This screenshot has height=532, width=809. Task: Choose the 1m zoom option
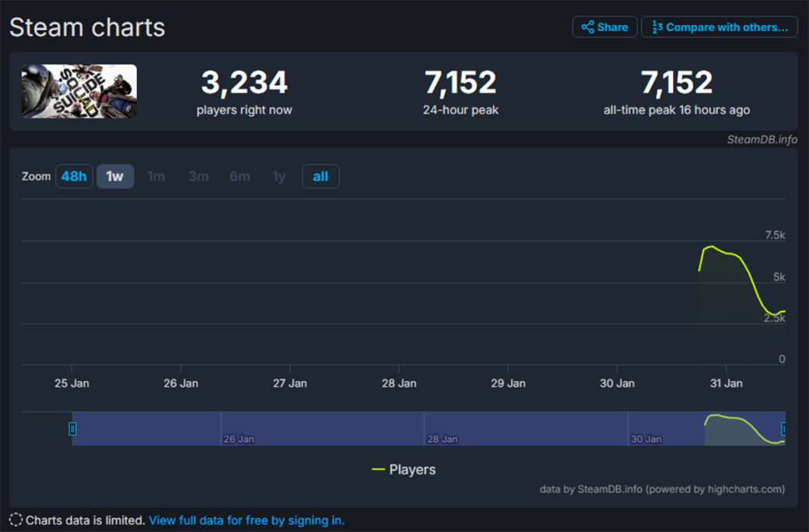[156, 177]
